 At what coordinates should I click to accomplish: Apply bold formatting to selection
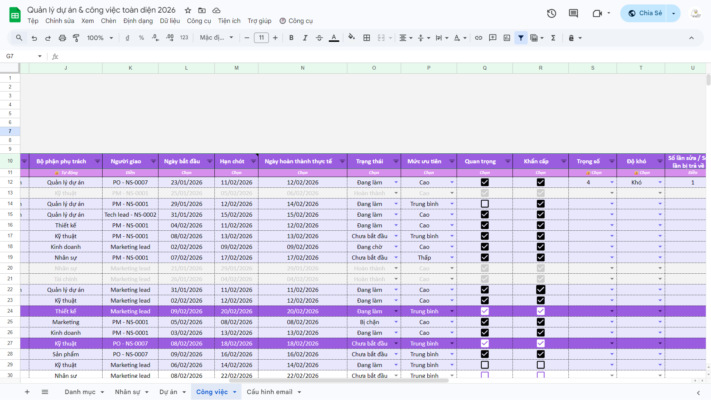pyautogui.click(x=291, y=38)
